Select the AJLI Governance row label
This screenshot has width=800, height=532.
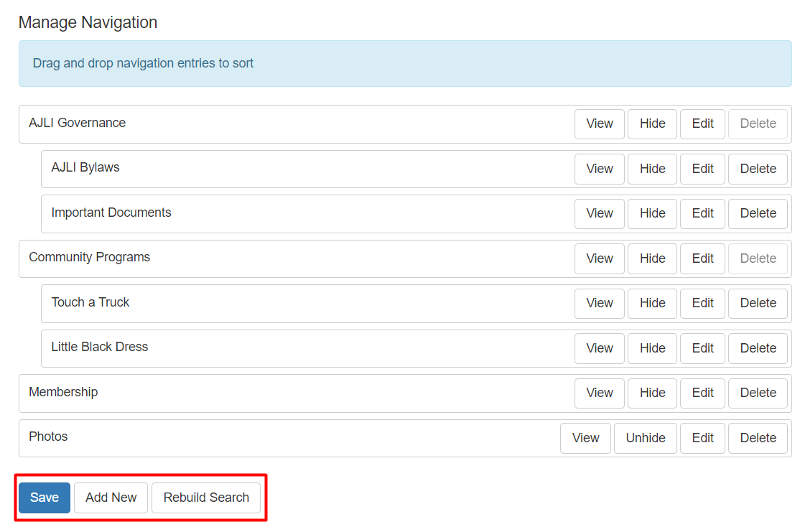click(x=77, y=123)
